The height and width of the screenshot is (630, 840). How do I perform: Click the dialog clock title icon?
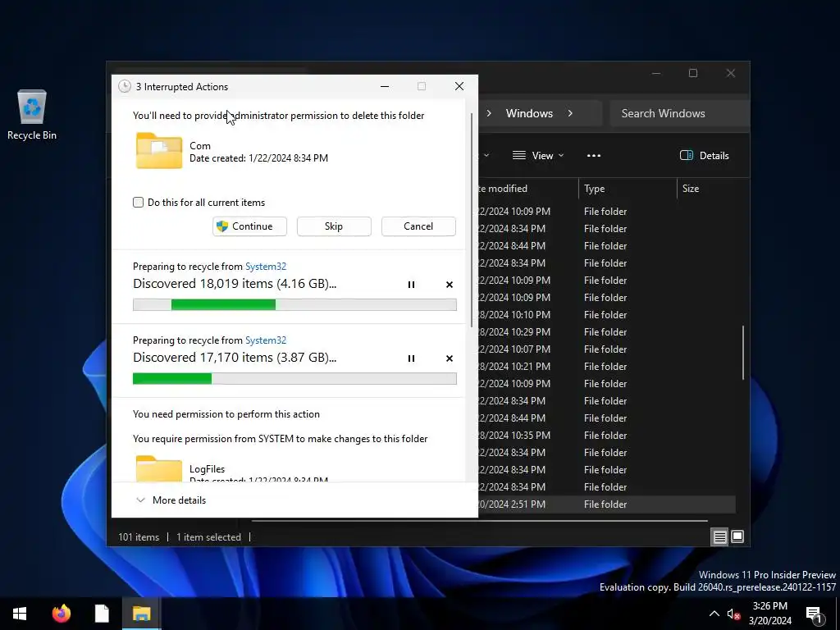click(x=125, y=86)
